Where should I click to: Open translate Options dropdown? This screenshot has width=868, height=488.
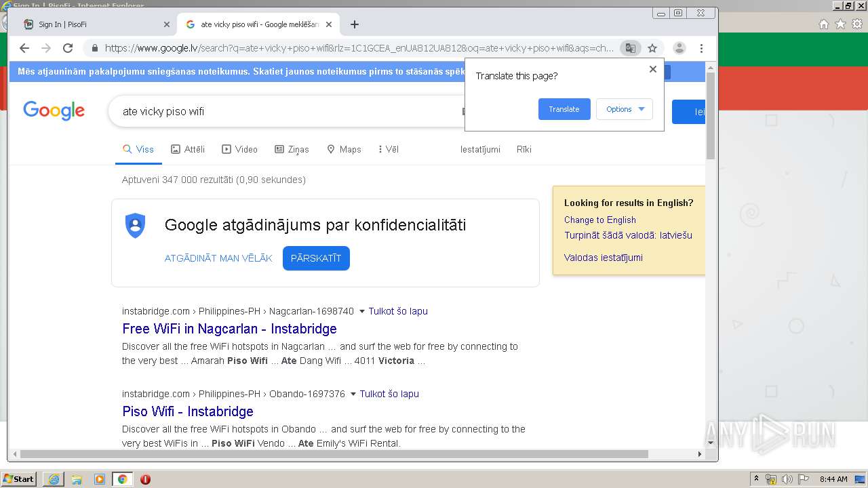coord(625,109)
